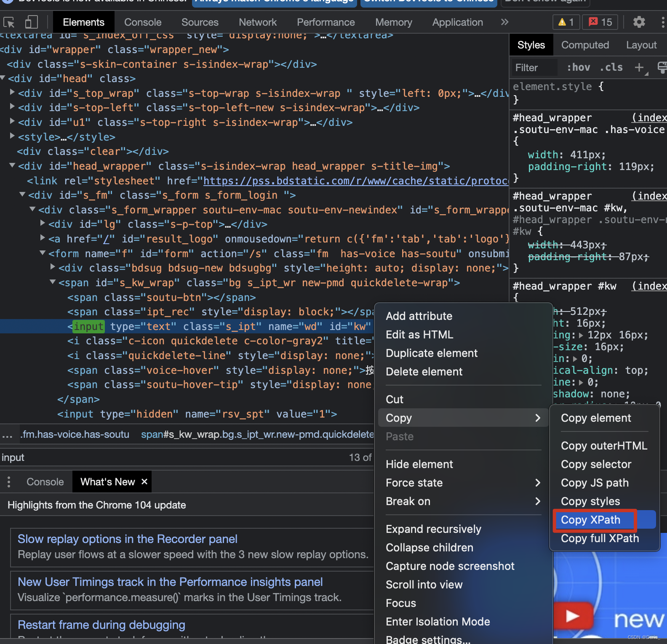Screen dimensions: 667x644
Task: Collapse the span id="s_kw_wrap" node
Action: pyautogui.click(x=53, y=282)
